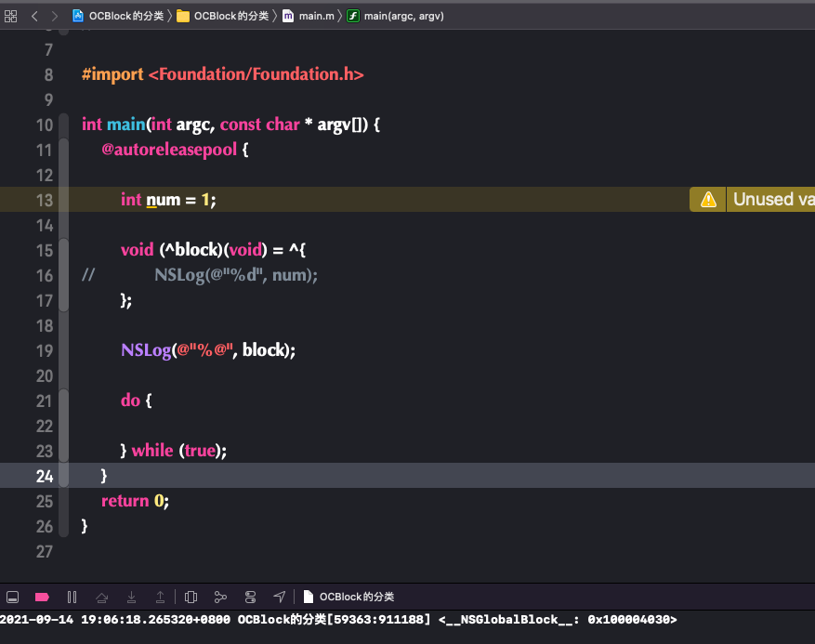Click the Step Over debug icon
This screenshot has height=644, width=815.
click(102, 598)
